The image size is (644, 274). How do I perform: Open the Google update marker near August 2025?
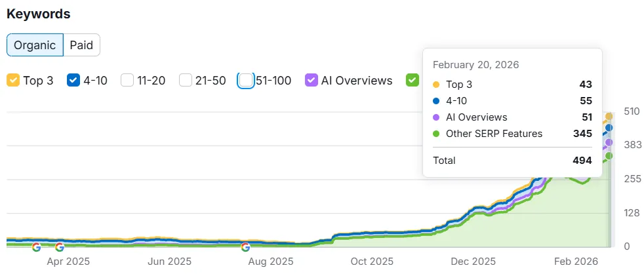[245, 247]
